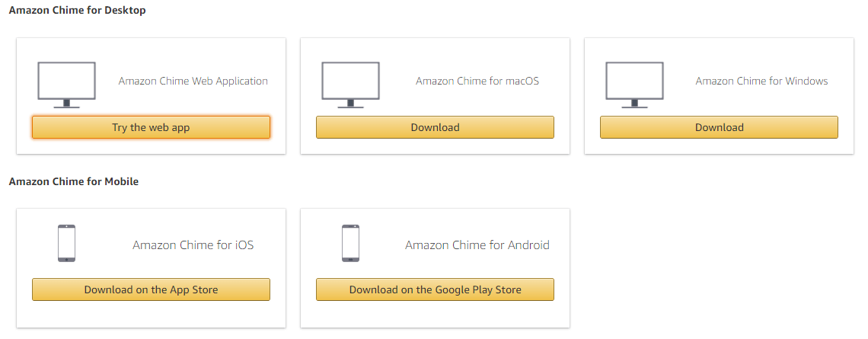
Task: Download Amazon Chime for Windows
Action: [719, 127]
